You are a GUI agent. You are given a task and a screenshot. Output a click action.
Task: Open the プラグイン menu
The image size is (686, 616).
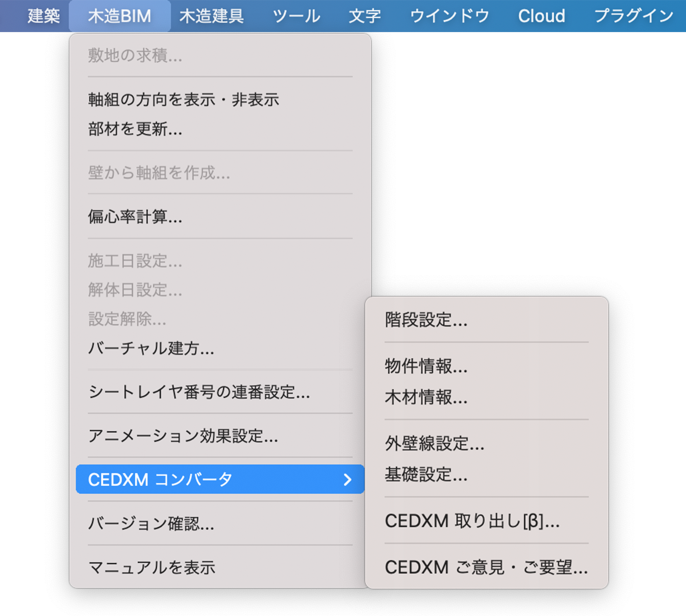[634, 16]
